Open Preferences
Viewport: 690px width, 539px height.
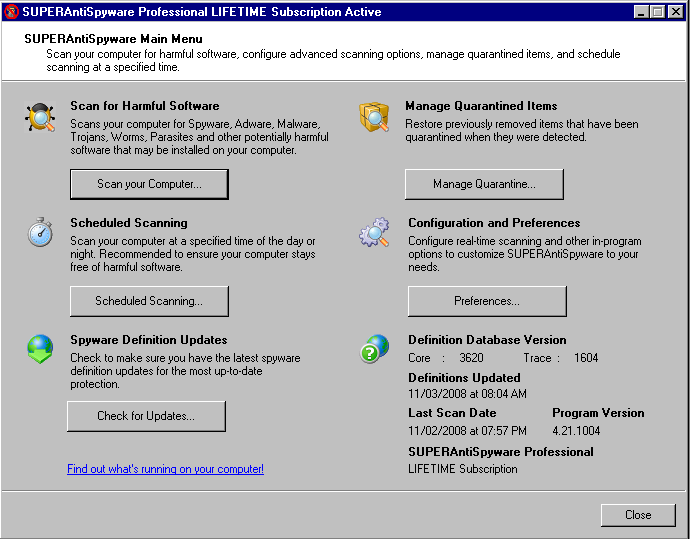(487, 301)
